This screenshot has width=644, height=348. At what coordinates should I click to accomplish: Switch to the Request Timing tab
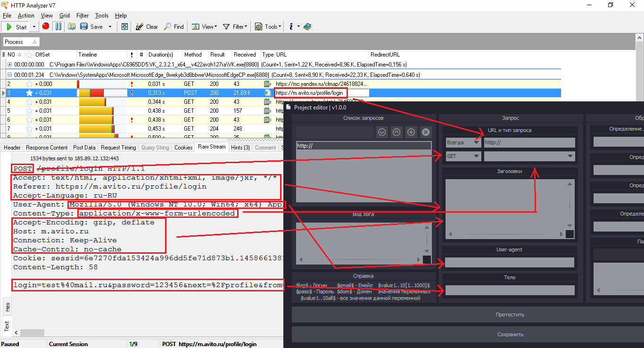click(x=118, y=148)
